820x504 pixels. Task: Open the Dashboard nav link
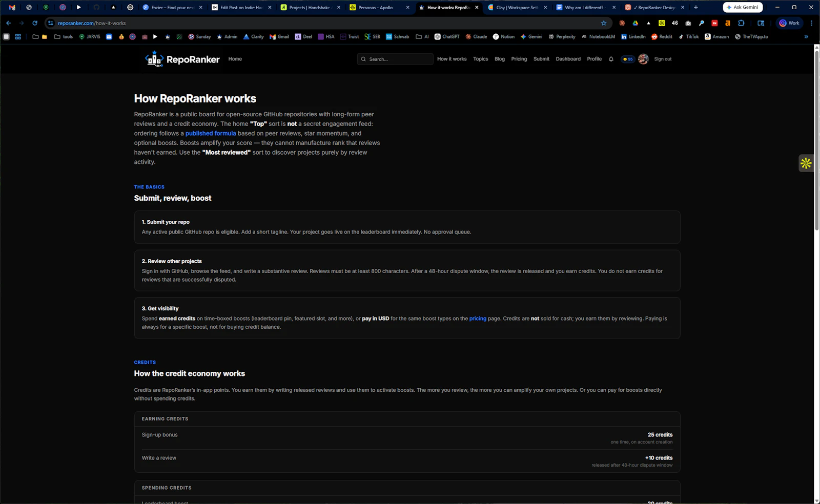pos(568,59)
